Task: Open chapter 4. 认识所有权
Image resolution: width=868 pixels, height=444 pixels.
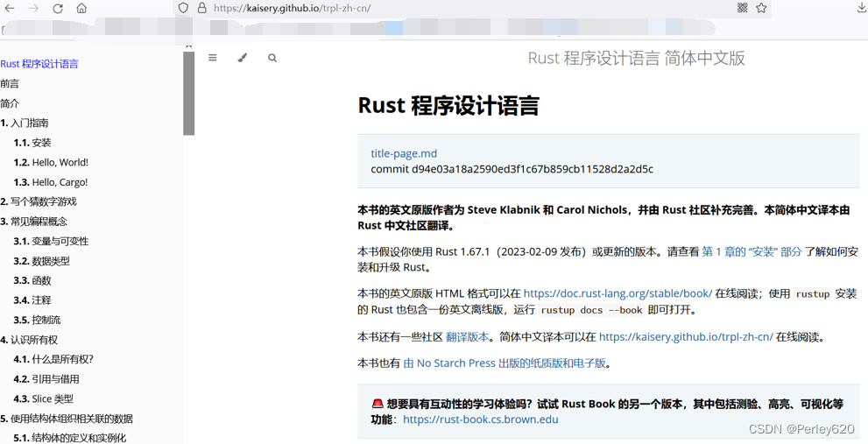Action: (x=29, y=340)
